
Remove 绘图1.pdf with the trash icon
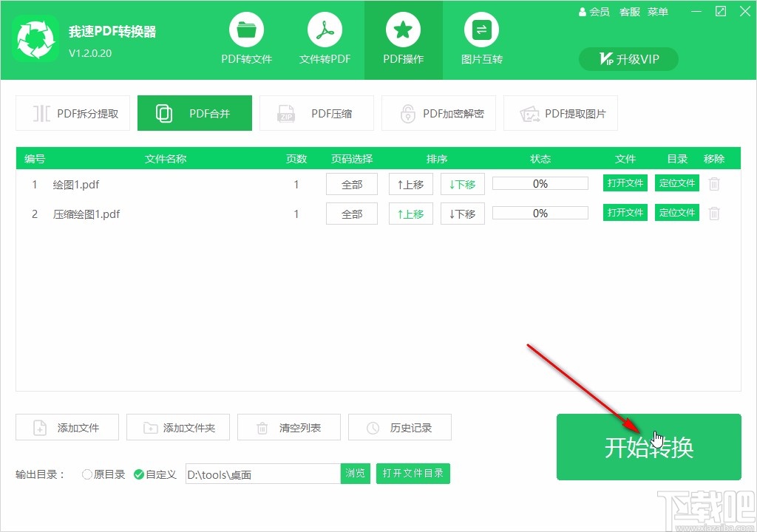(x=713, y=183)
